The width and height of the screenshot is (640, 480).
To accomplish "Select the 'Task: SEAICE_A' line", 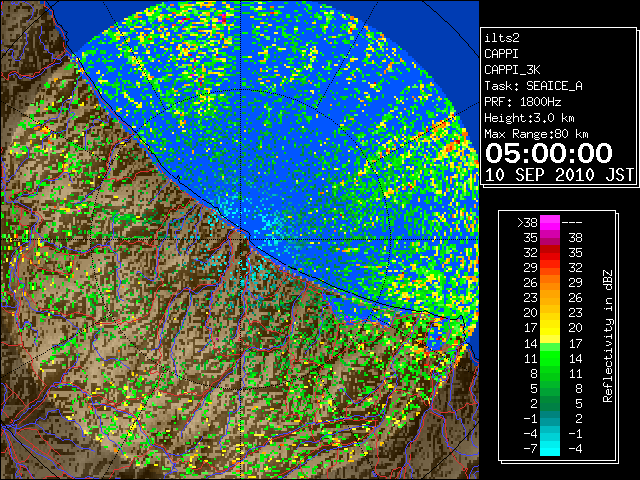I will click(533, 86).
